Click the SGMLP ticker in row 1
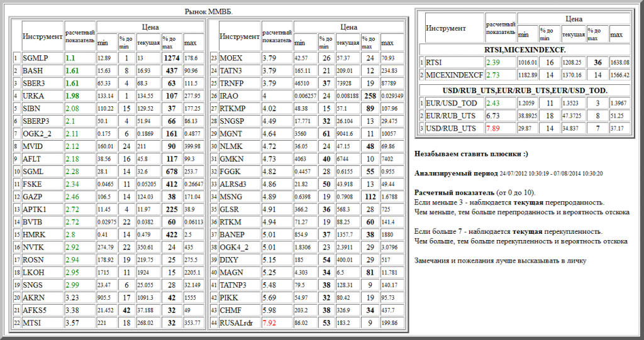This screenshot has width=644, height=340. [x=35, y=58]
